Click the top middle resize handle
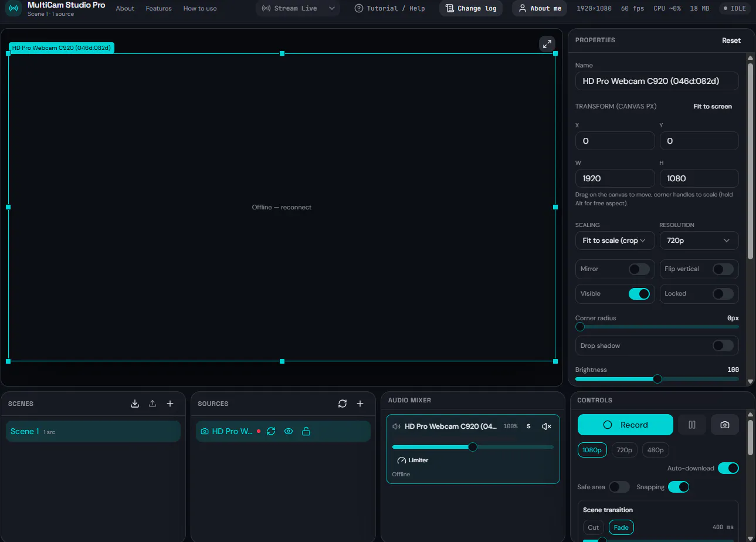756x542 pixels. click(x=282, y=53)
